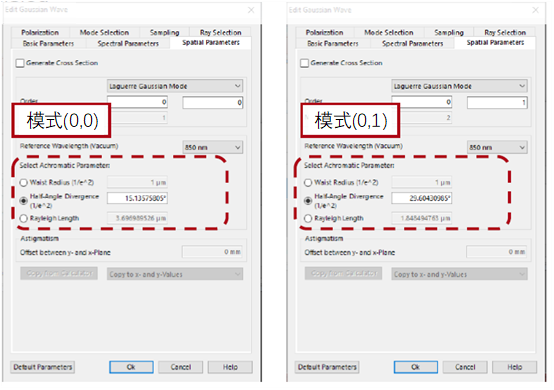Screen dimensions: 554x390
Task: Open Mode Selection tab in right dialog
Action: (389, 32)
